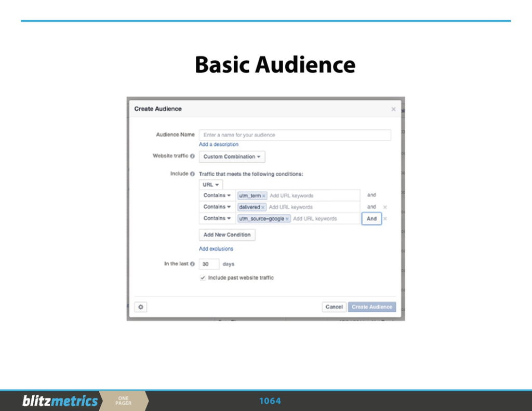The width and height of the screenshot is (532, 411).
Task: Open Contains dropdown for utm_term row
Action: coord(217,195)
